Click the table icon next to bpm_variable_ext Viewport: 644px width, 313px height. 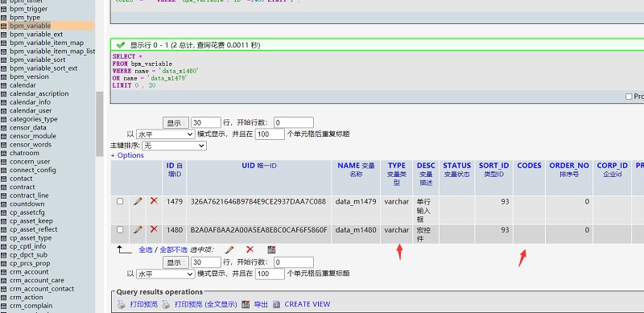coord(4,35)
